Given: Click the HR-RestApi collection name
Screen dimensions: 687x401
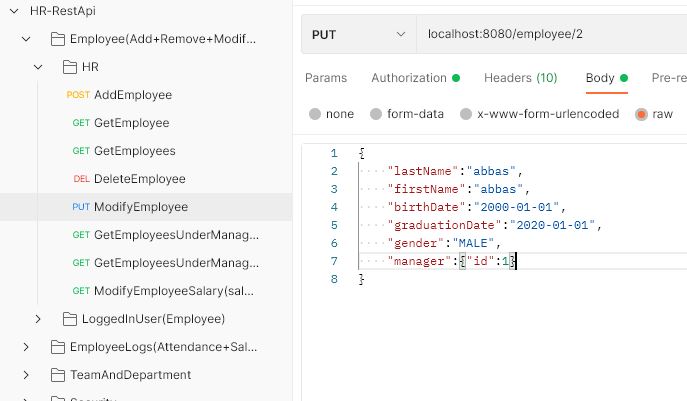Looking at the screenshot, I should [x=63, y=11].
